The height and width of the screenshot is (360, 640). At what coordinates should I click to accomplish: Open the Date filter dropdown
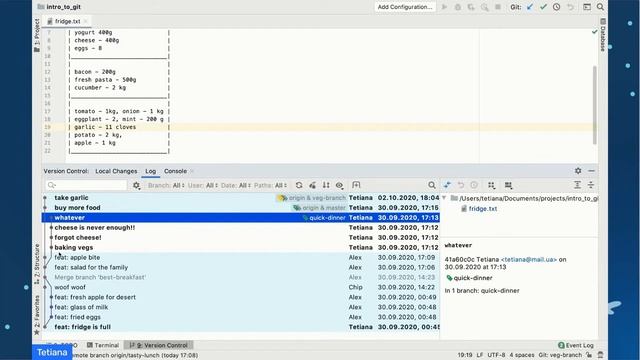click(x=236, y=185)
